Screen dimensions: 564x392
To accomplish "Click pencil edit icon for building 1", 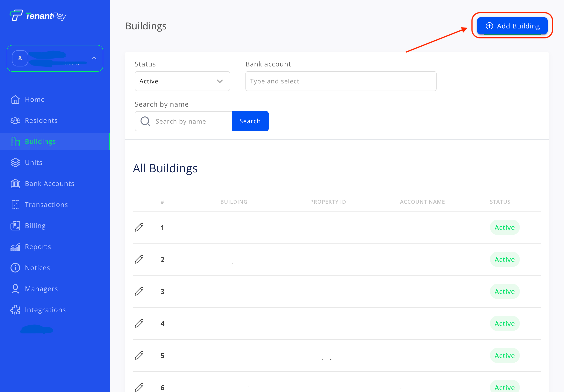I will point(139,228).
